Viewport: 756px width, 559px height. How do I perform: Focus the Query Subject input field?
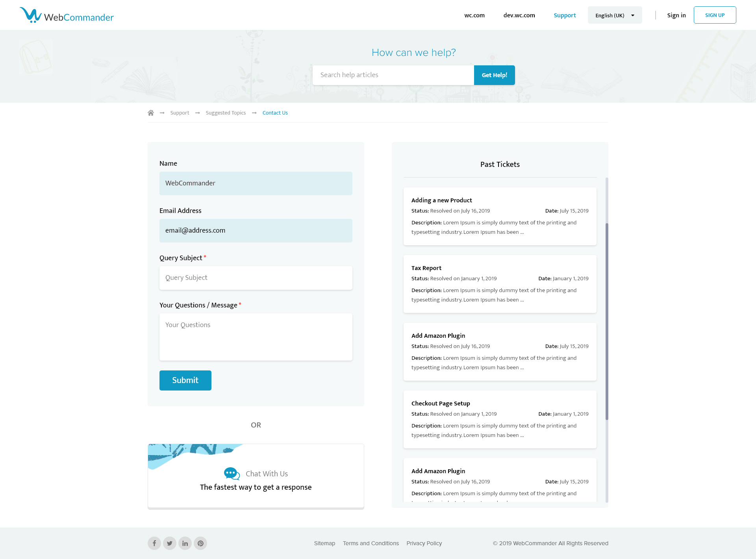(x=256, y=278)
